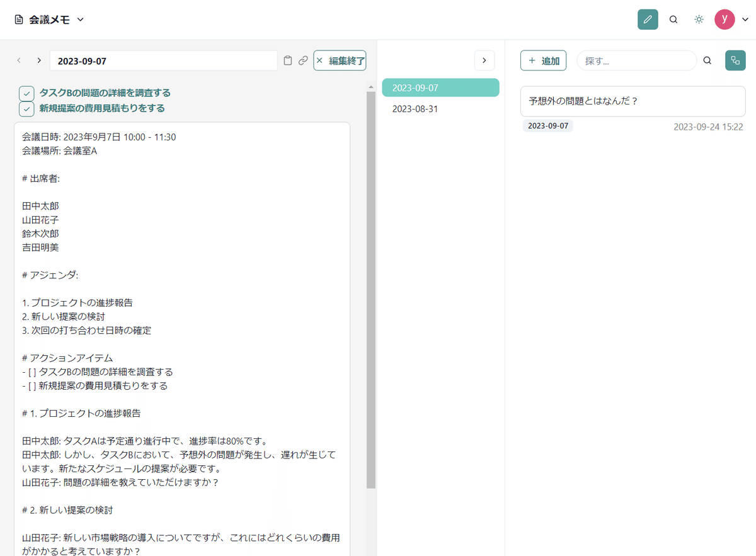The height and width of the screenshot is (556, 756).
Task: Click the teal graph view icon button
Action: point(735,60)
